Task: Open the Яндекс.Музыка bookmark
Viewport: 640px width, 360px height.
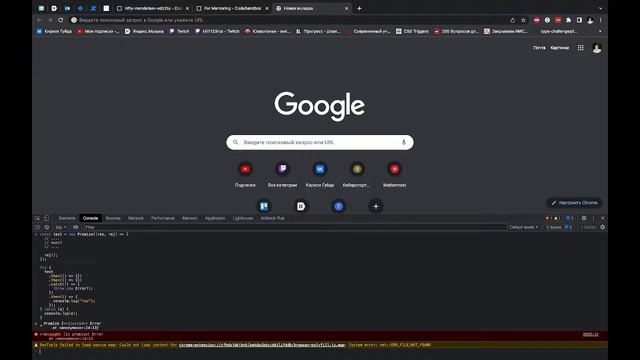Action: (x=144, y=31)
